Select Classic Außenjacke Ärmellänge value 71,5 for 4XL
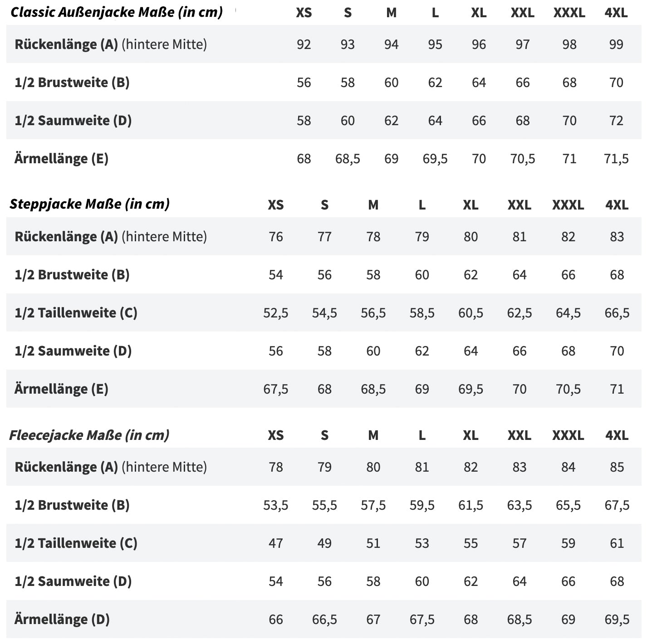The height and width of the screenshot is (644, 647). 616,159
